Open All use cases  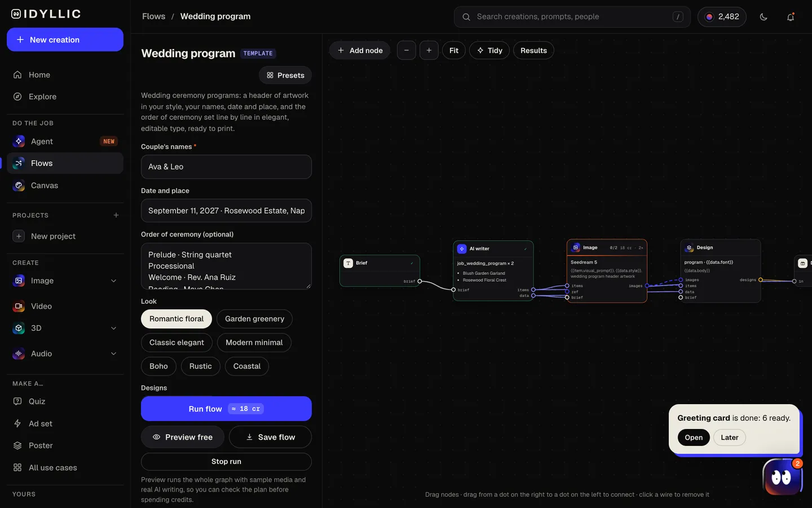click(65, 467)
